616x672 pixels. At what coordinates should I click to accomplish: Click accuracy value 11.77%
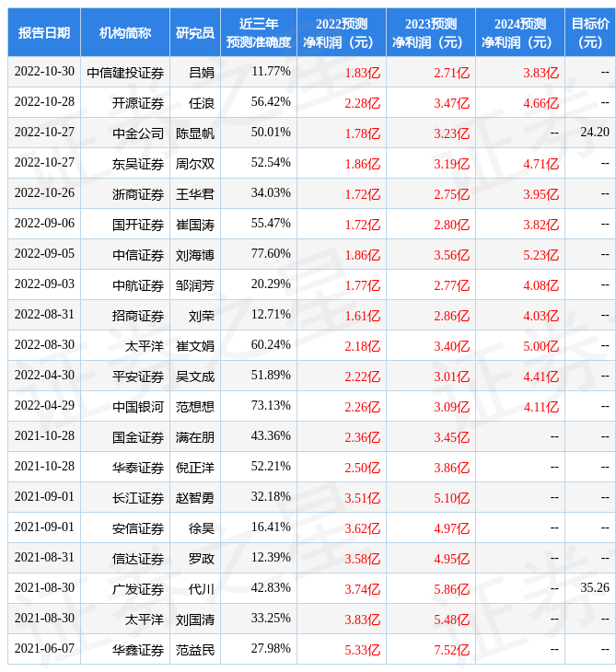[271, 71]
